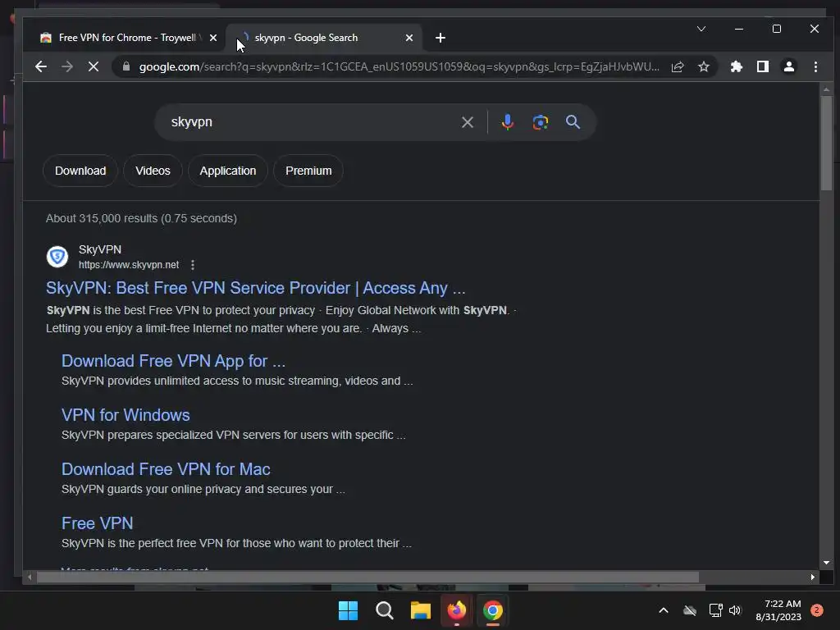This screenshot has height=630, width=840.
Task: Open the OneDrive cloud tray icon
Action: click(x=690, y=610)
